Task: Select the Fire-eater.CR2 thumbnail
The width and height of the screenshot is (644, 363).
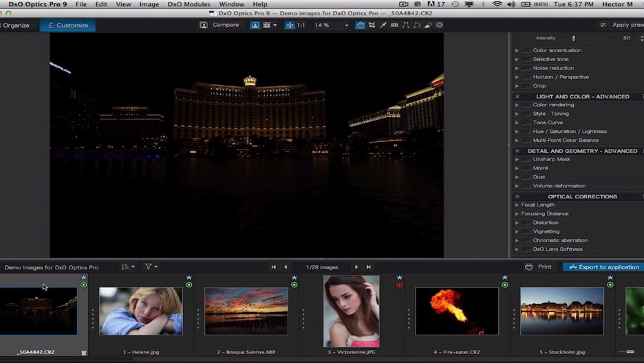Action: pyautogui.click(x=457, y=311)
